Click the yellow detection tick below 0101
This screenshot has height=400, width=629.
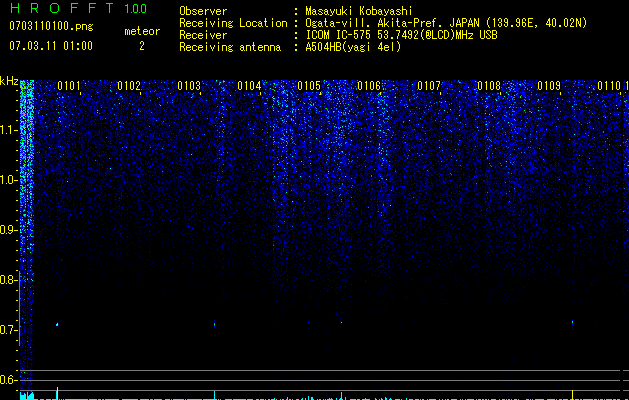click(x=57, y=393)
